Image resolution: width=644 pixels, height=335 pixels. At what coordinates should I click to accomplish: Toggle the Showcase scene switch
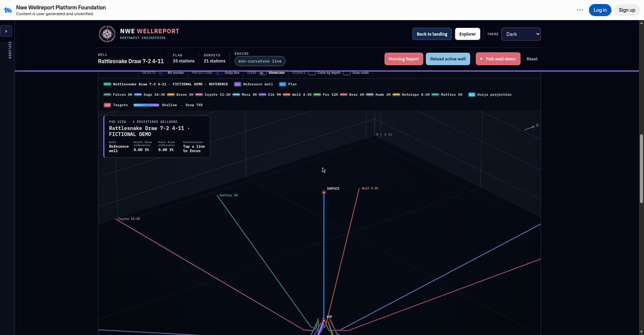(x=263, y=73)
